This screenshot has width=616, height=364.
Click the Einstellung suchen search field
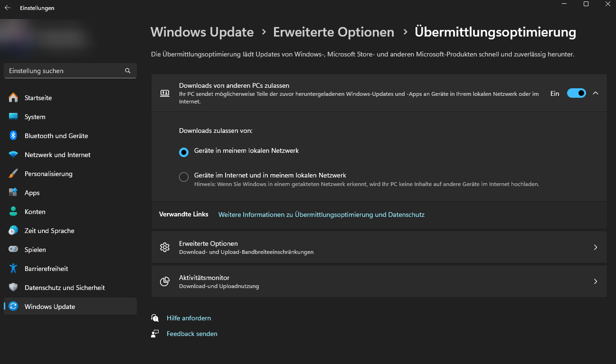70,71
